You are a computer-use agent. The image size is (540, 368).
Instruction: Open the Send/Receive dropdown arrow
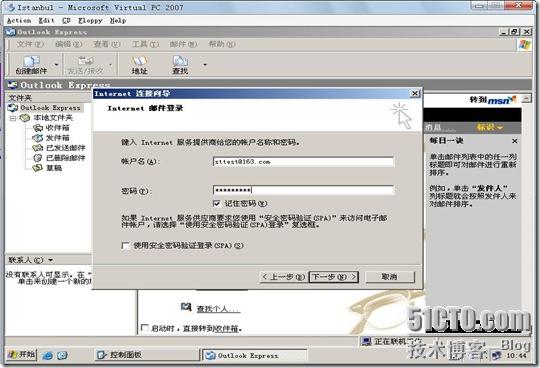pyautogui.click(x=111, y=64)
